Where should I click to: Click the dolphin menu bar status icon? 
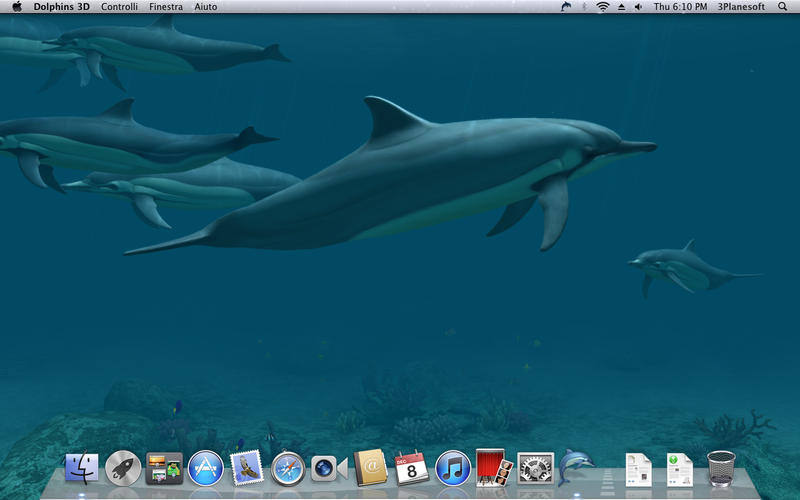[566, 7]
